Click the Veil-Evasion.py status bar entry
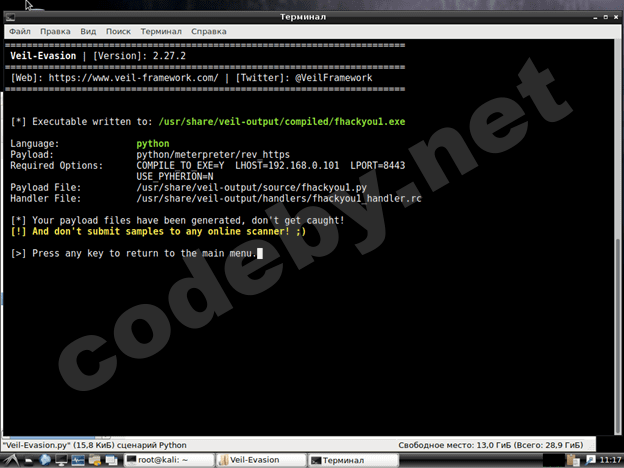The width and height of the screenshot is (624, 468). (94, 445)
